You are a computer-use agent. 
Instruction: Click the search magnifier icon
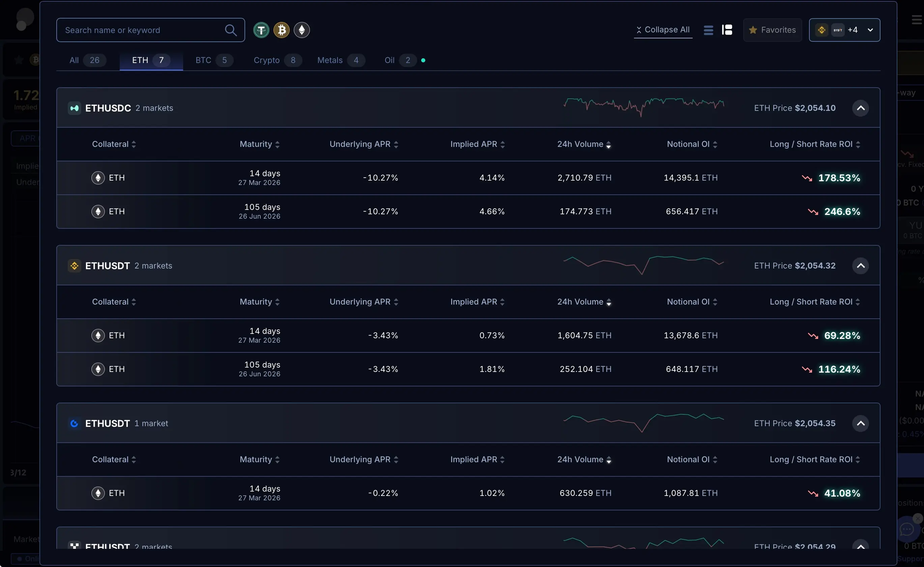230,30
